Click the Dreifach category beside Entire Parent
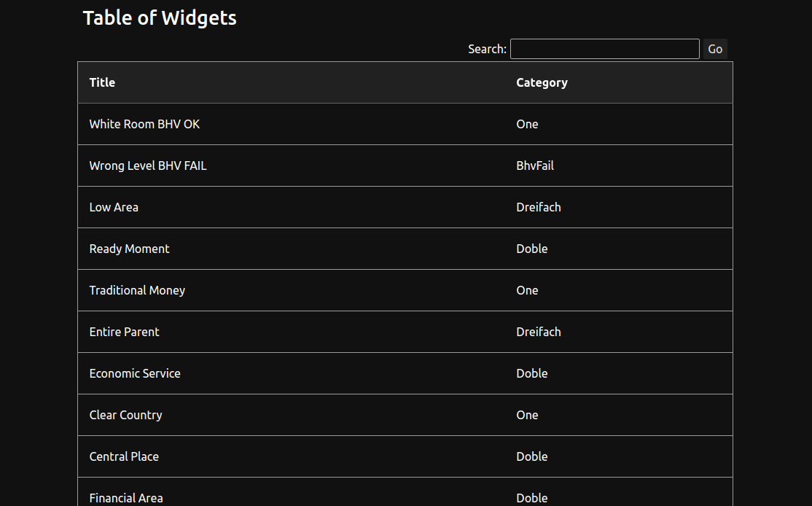Viewport: 812px width, 506px height. click(x=539, y=332)
